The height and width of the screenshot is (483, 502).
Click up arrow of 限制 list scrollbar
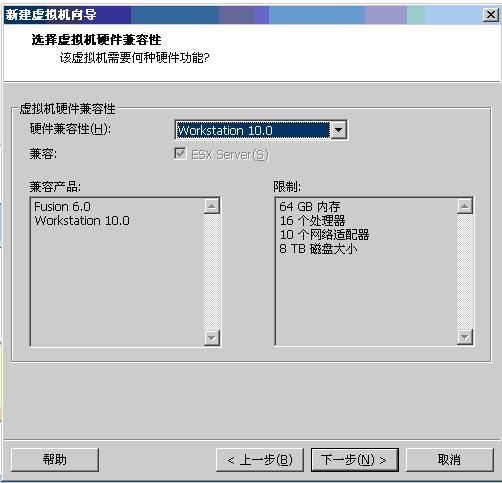(x=465, y=206)
